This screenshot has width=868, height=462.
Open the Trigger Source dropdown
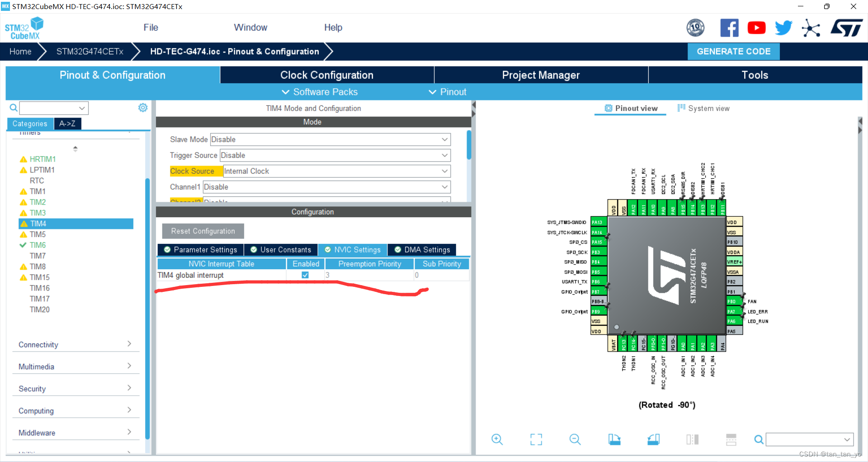(x=335, y=155)
